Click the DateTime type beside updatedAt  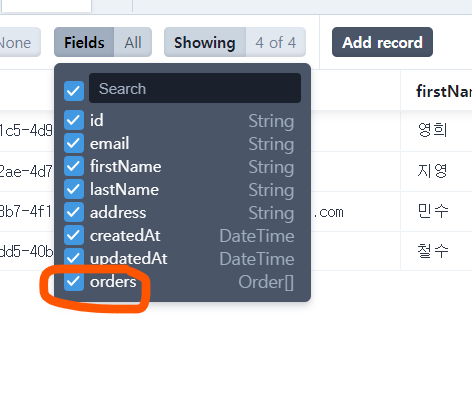[x=257, y=259]
